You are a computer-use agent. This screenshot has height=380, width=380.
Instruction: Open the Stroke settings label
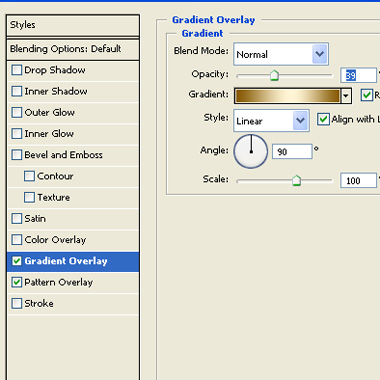coord(39,303)
